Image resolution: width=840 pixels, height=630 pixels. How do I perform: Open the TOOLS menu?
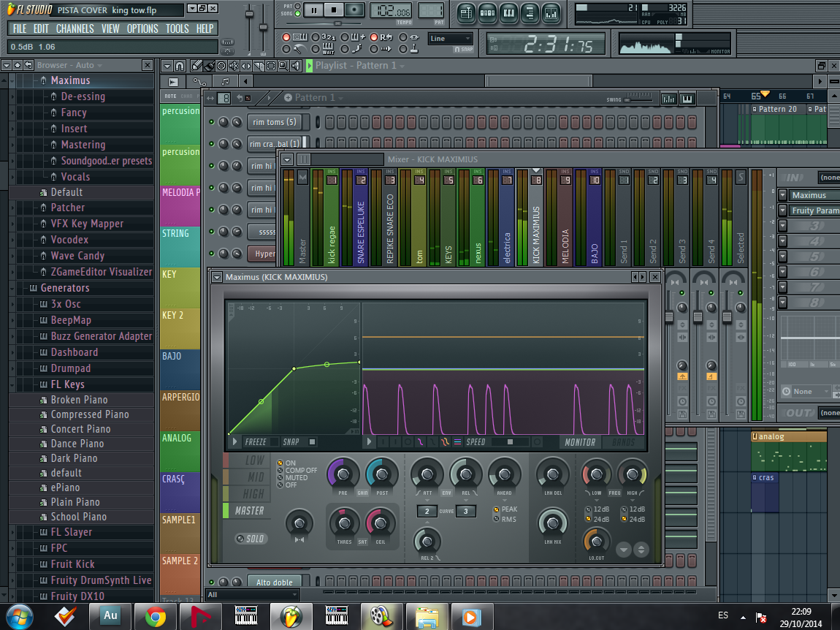pyautogui.click(x=177, y=29)
